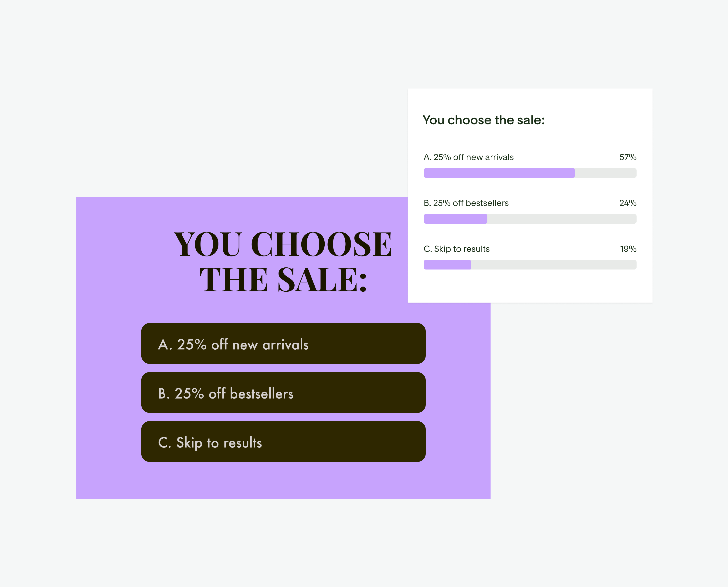Click the 24% result value
This screenshot has width=728, height=587.
628,203
